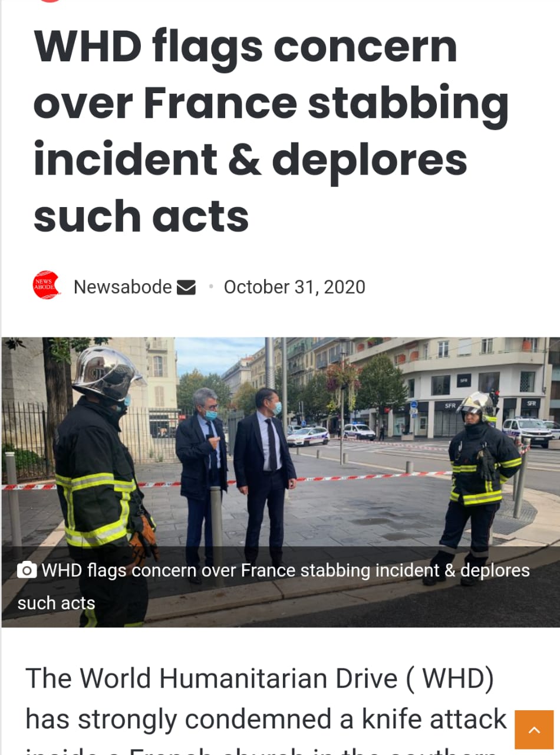Click the envelope email icon beside Newsabode

tap(186, 287)
